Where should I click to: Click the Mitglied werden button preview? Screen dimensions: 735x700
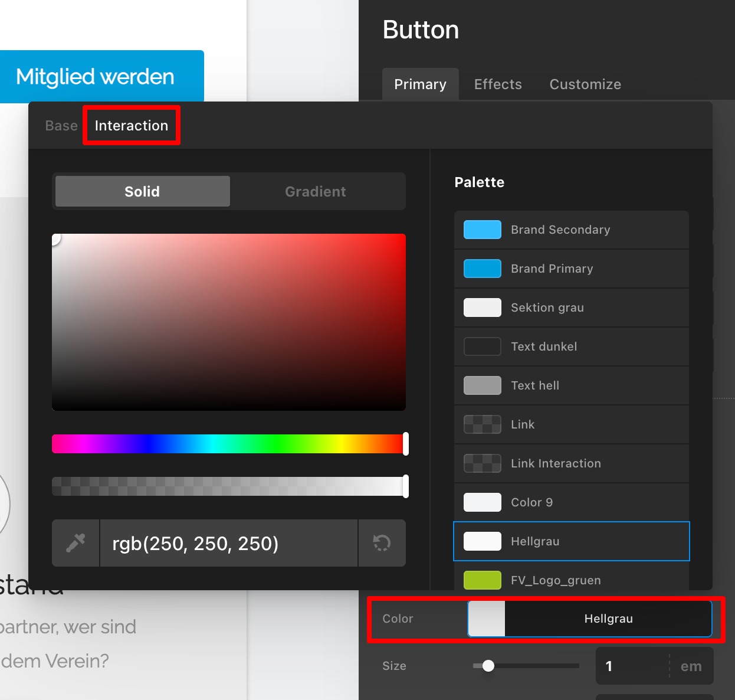click(x=96, y=77)
